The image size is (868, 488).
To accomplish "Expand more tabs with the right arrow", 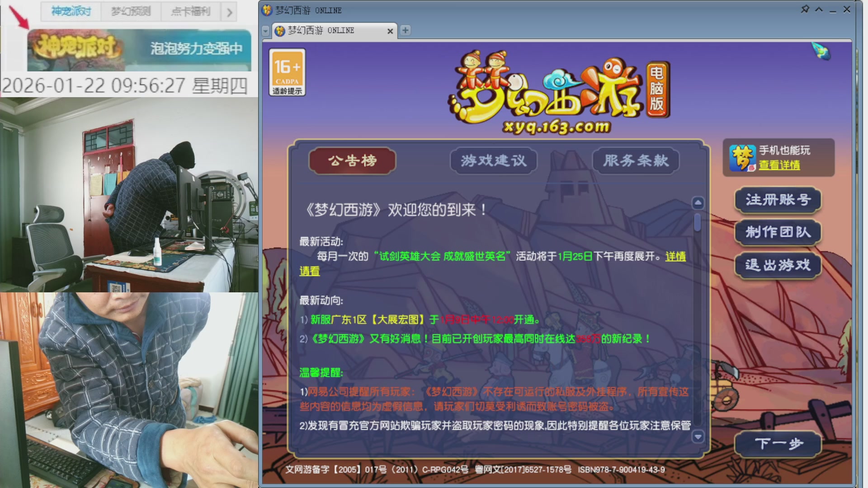I will point(230,12).
